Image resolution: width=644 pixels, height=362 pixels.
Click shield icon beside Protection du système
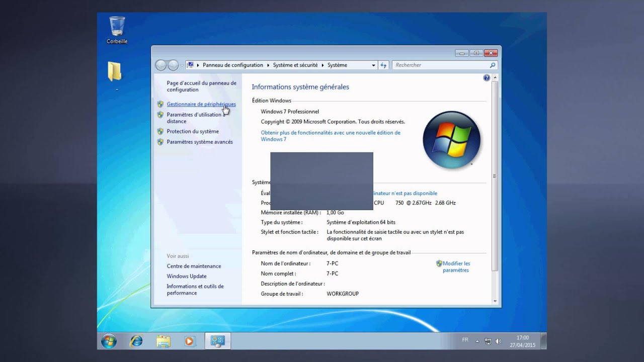click(x=160, y=131)
